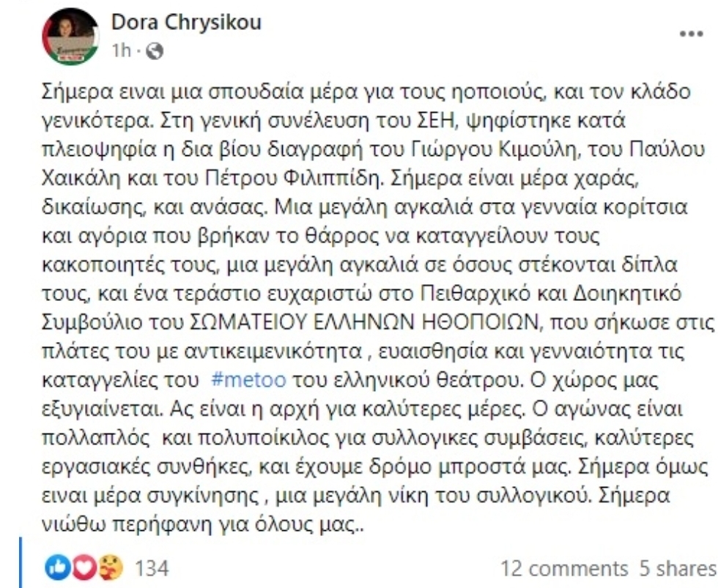The image size is (718, 588).
Task: Click the red heart Love reaction icon
Action: click(x=84, y=567)
